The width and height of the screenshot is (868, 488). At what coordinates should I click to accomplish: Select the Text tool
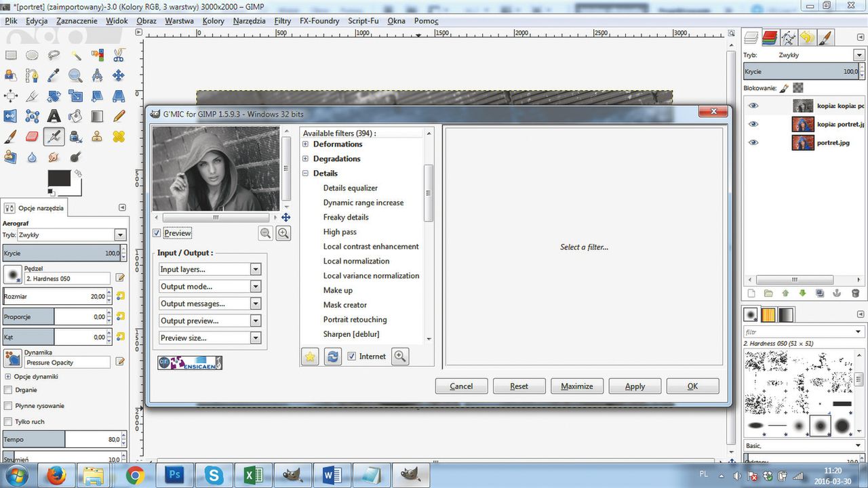(54, 117)
